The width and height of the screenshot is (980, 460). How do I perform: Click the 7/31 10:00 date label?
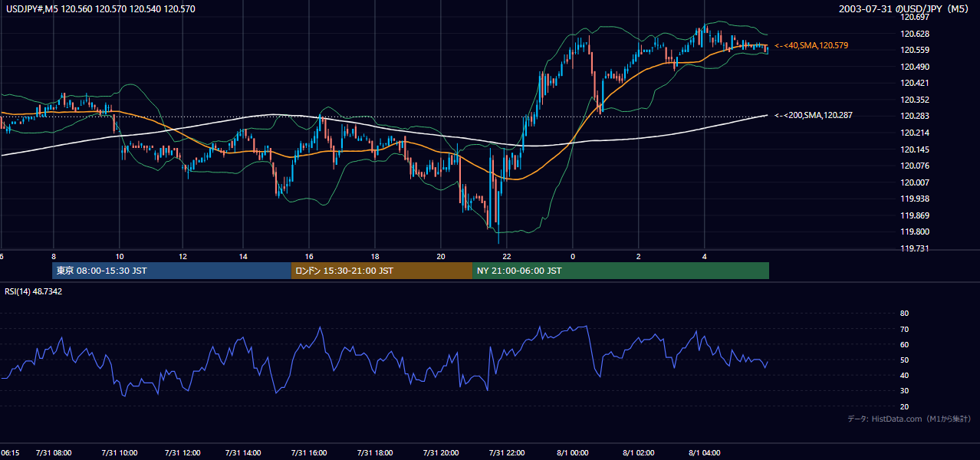click(x=119, y=452)
